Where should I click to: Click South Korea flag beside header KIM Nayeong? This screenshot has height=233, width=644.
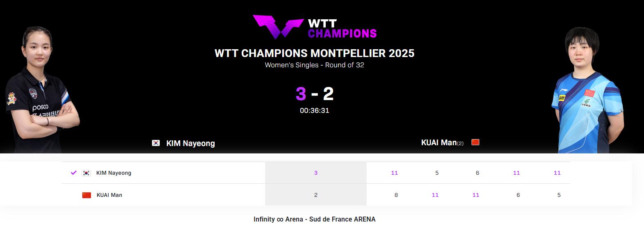coord(156,143)
